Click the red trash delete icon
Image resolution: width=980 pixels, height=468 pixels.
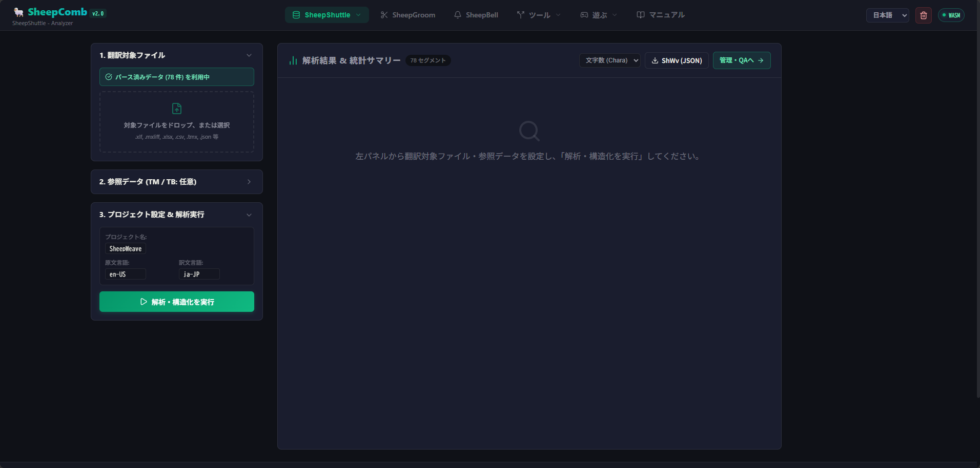[924, 15]
